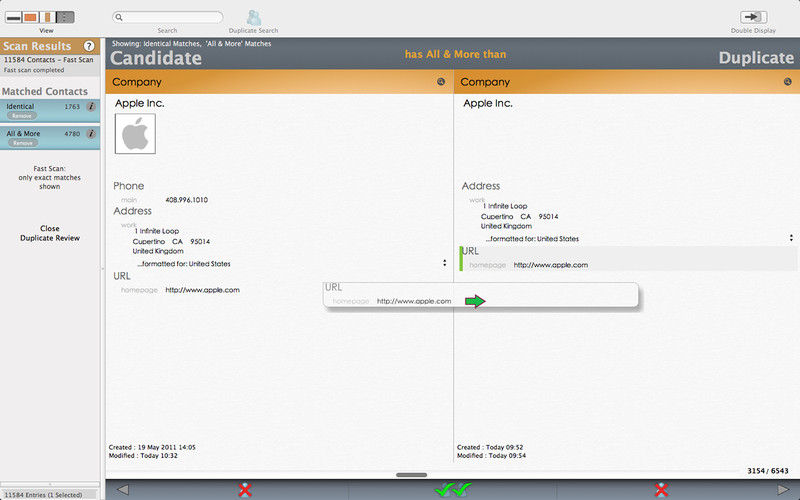The image size is (800, 500).
Task: Remove the Identical match group
Action: click(21, 116)
